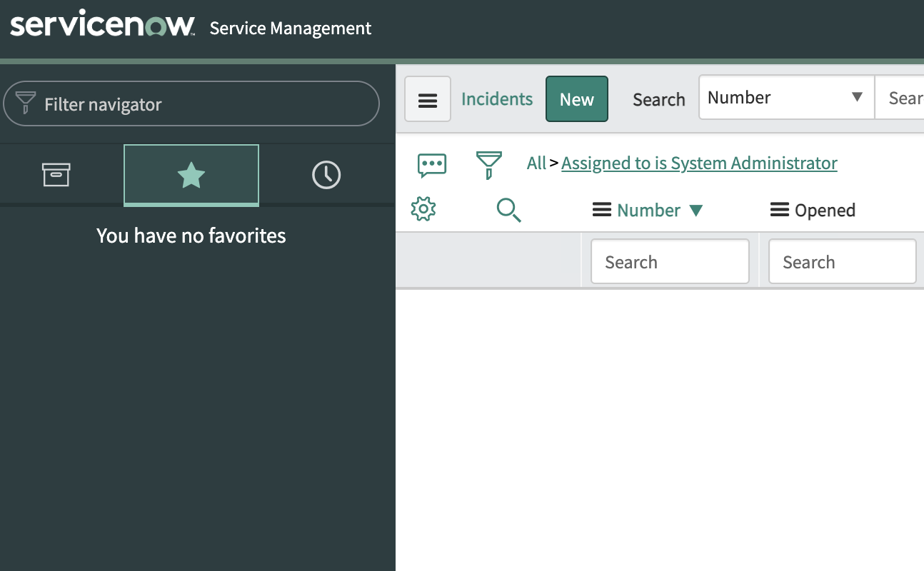
Task: Switch to the Favorites star tab
Action: pyautogui.click(x=191, y=174)
